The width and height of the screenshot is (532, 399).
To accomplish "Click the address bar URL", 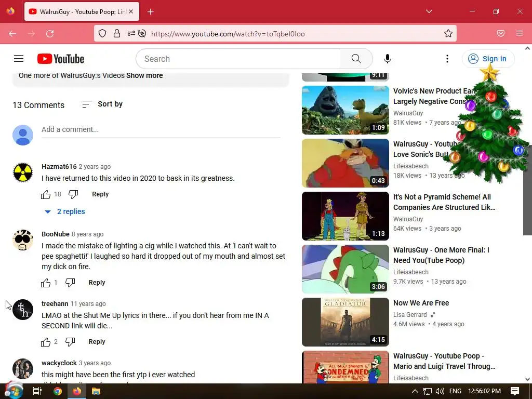I will 228,34.
